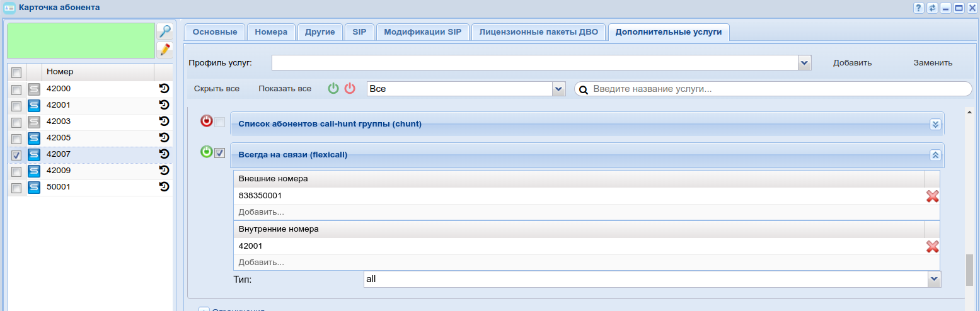Image resolution: width=980 pixels, height=311 pixels.
Task: Click the magnifier search icon in the subscriber panel
Action: point(164,31)
